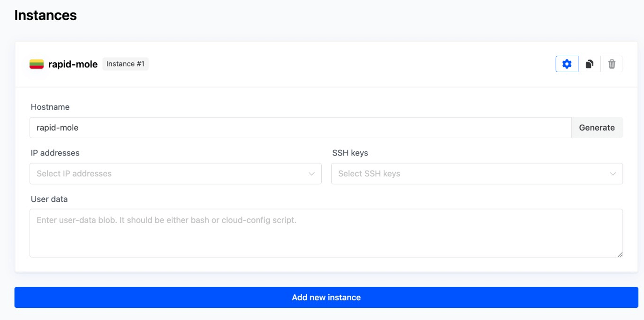Focus the Hostname input field
The image size is (644, 320).
300,127
